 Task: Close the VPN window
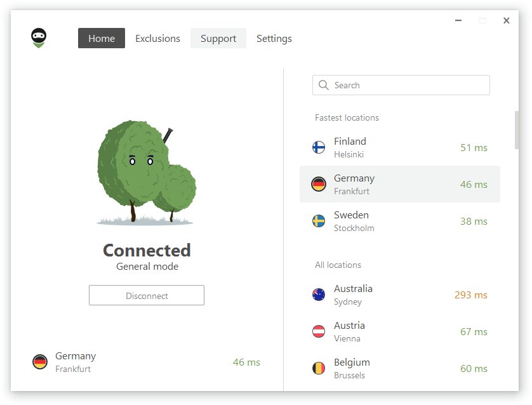coord(506,21)
